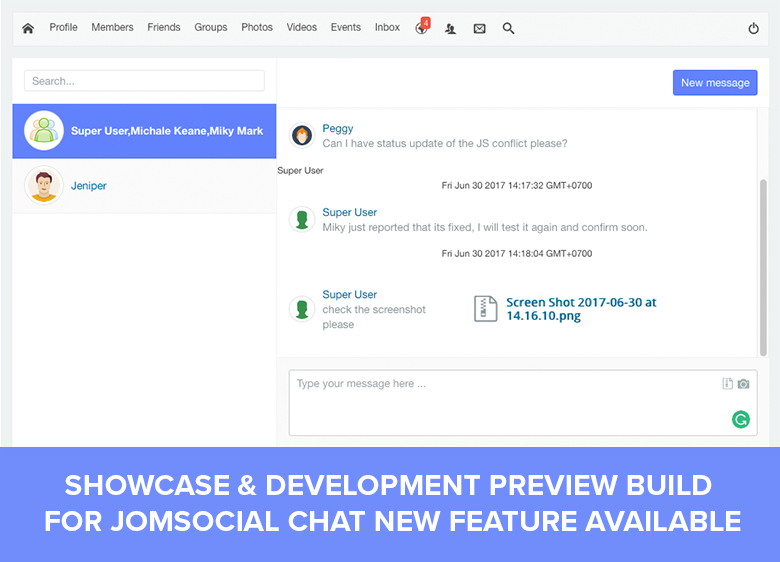
Task: Open the friend requests icon
Action: point(450,29)
